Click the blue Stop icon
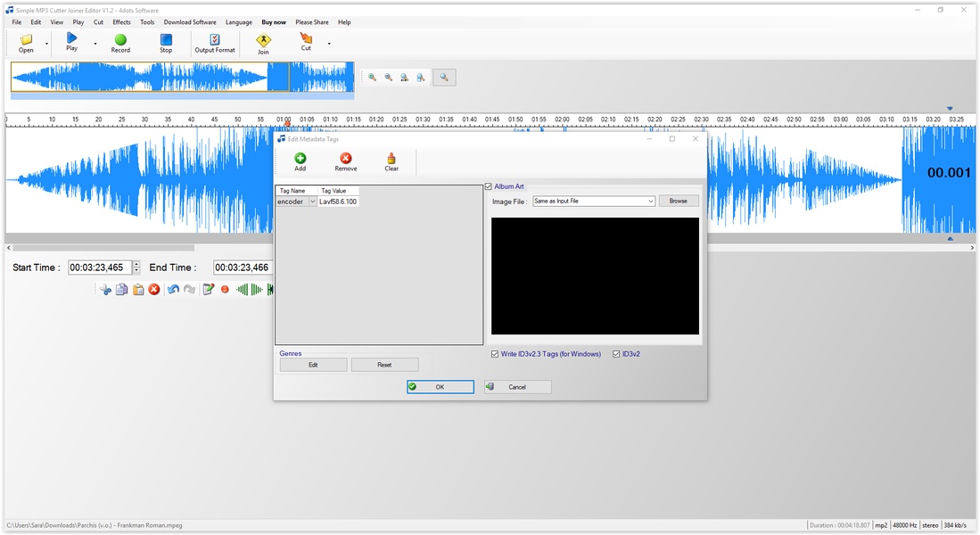 pos(166,39)
